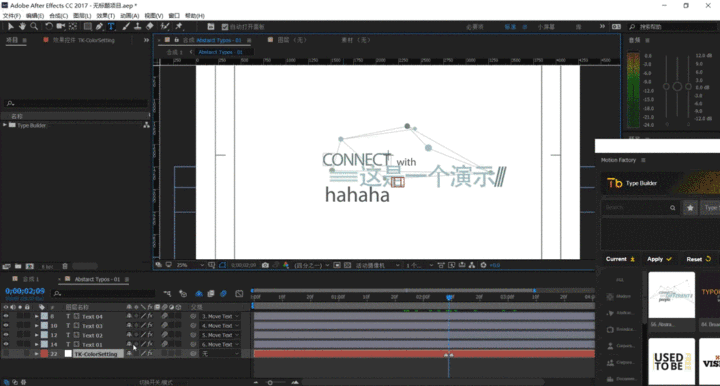
Task: Click the Reset button in Type Builder
Action: tap(698, 259)
